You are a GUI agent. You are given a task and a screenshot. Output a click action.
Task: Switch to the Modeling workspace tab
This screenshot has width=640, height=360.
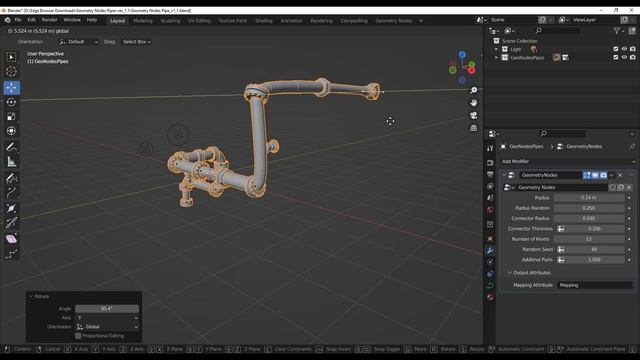click(142, 21)
